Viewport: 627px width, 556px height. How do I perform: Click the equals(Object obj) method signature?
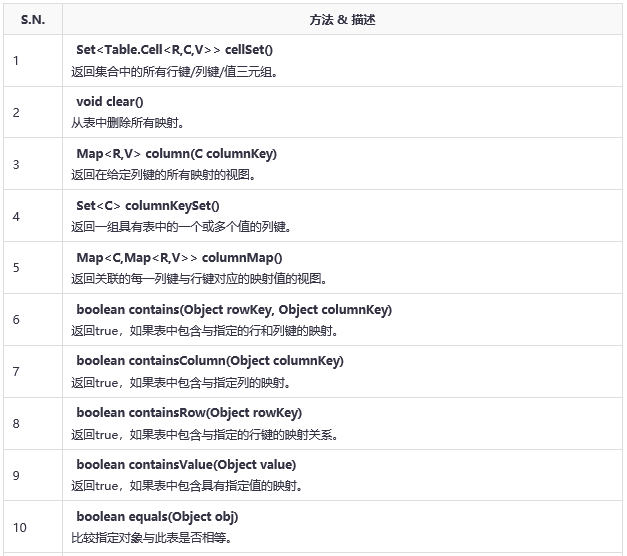(x=157, y=517)
